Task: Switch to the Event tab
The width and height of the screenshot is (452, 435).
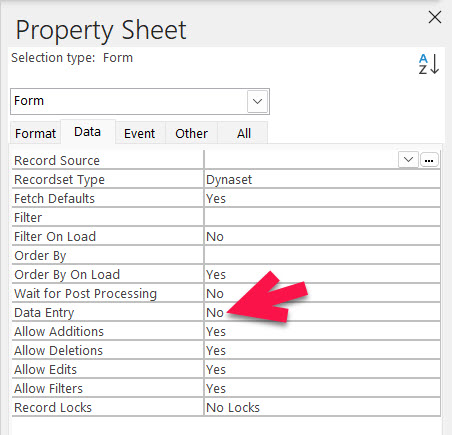Action: [x=140, y=133]
